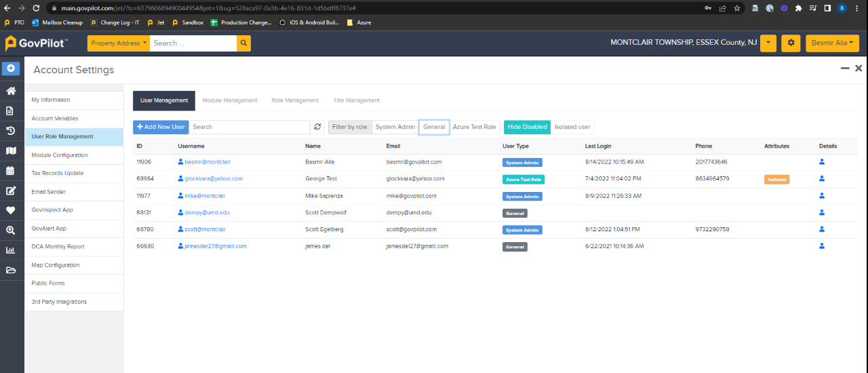The image size is (868, 373).
Task: Click the details icon for George Test
Action: click(822, 179)
